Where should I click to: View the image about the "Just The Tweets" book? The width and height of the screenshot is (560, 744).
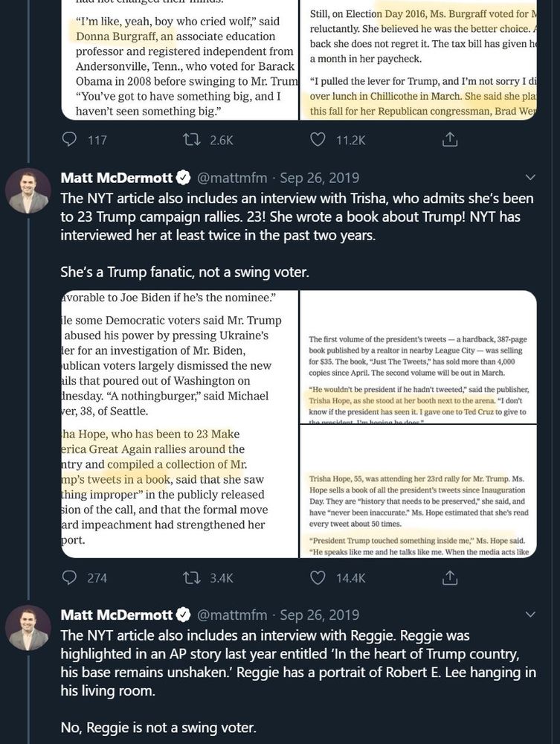point(418,357)
